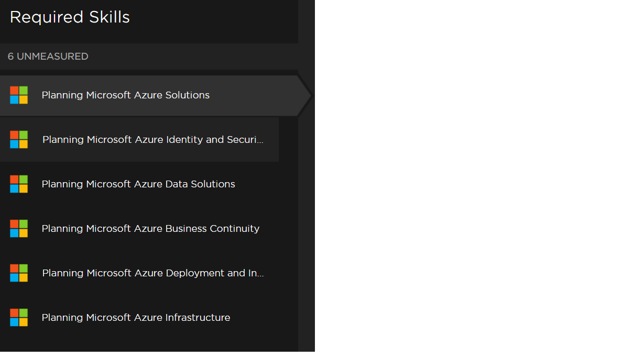Click the Microsoft logo beside Identity and Security skill
This screenshot has width=644, height=358.
[19, 140]
